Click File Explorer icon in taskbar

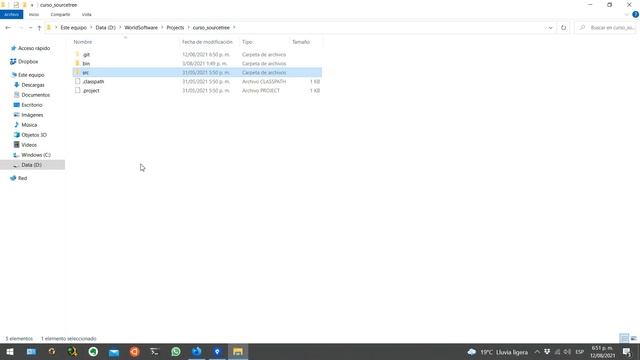pos(238,352)
